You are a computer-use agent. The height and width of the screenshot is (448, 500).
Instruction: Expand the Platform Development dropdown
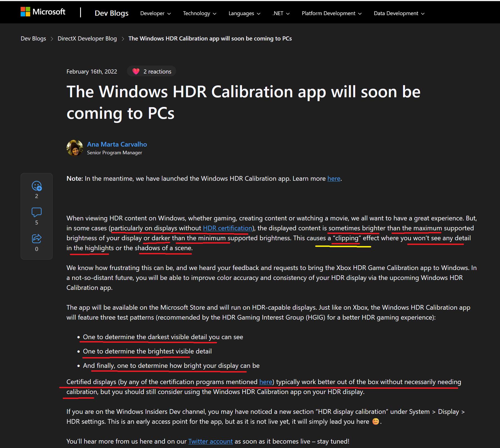pyautogui.click(x=331, y=13)
